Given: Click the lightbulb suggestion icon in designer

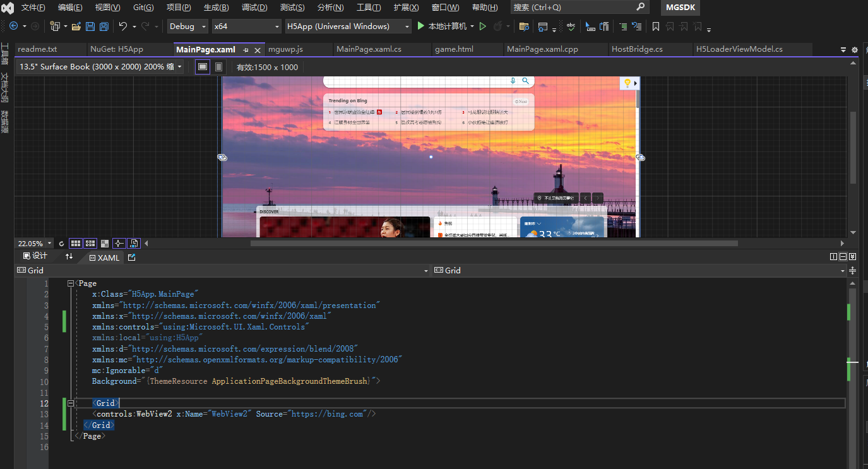Looking at the screenshot, I should click(x=627, y=83).
